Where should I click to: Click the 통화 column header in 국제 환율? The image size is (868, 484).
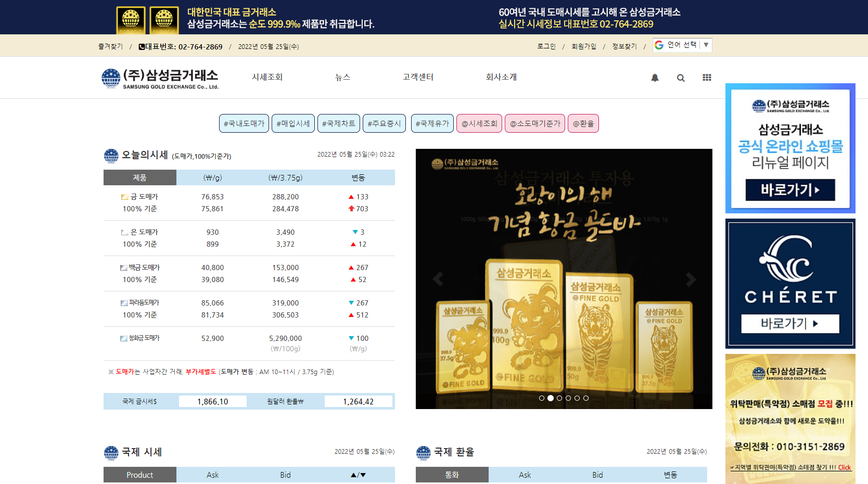click(x=452, y=475)
